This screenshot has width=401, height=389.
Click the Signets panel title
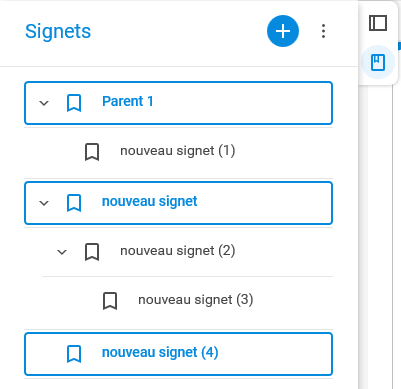point(58,31)
